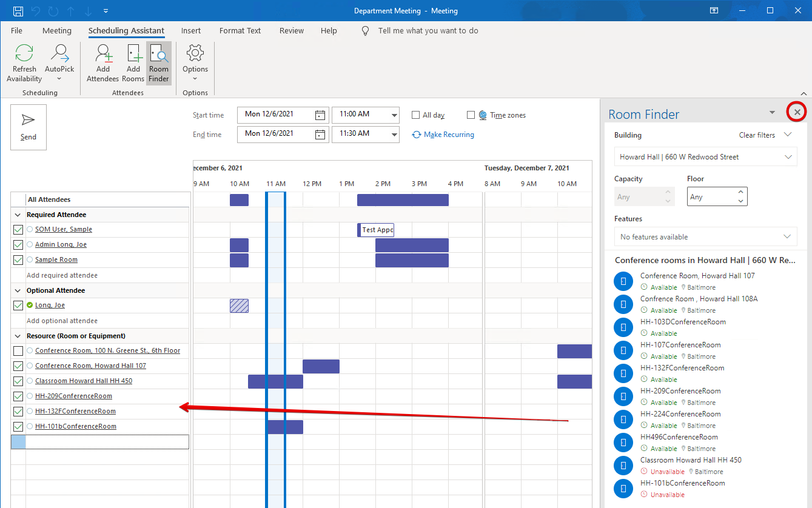Enable the All day checkbox
Screen dimensions: 812x508
(x=415, y=115)
